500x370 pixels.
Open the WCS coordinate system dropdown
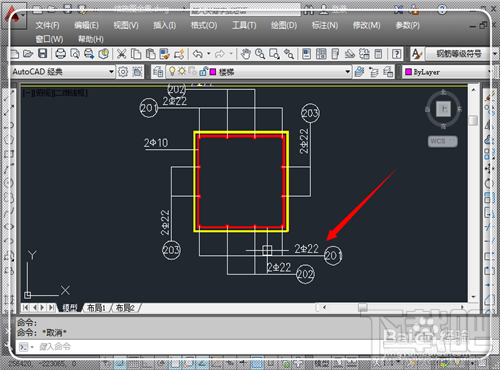point(443,141)
